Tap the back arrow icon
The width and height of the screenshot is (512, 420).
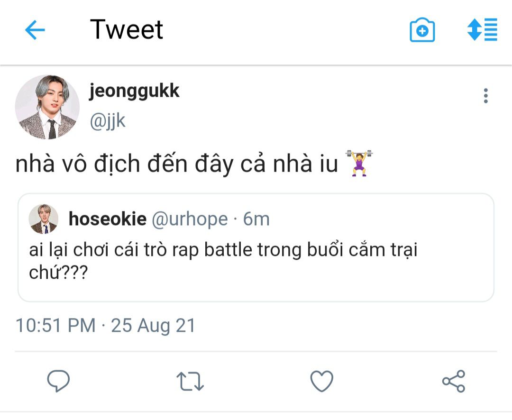coord(35,31)
